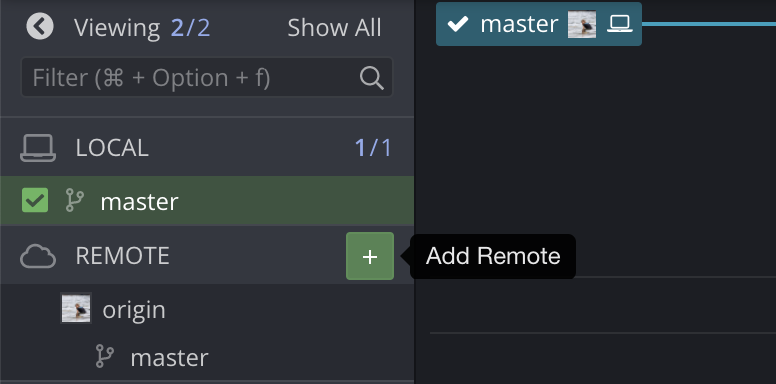Toggle the green checkbox for local master
The image size is (776, 384).
[35, 200]
